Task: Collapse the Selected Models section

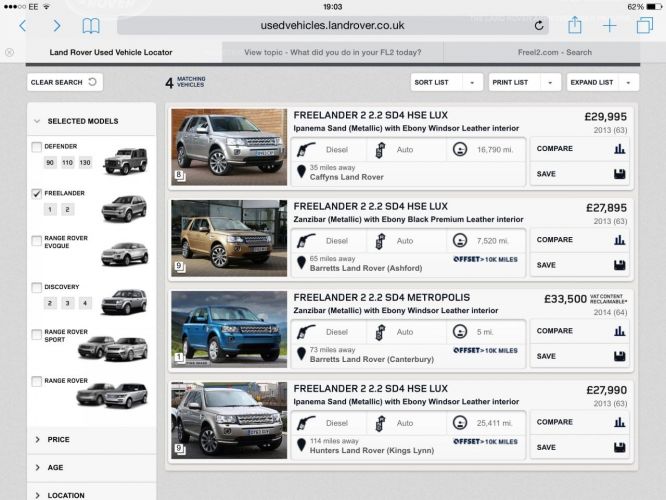Action: [91, 121]
